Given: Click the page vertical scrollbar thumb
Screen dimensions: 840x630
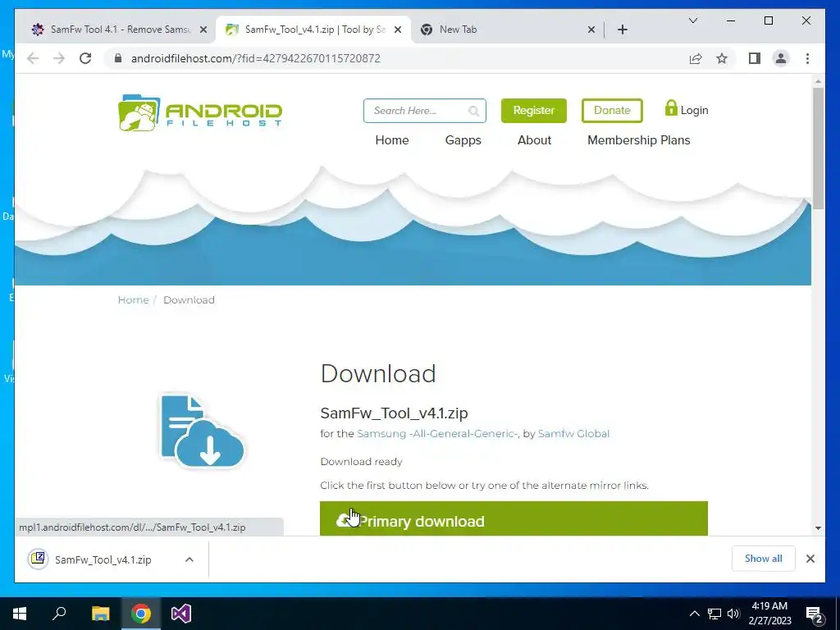Looking at the screenshot, I should [818, 148].
